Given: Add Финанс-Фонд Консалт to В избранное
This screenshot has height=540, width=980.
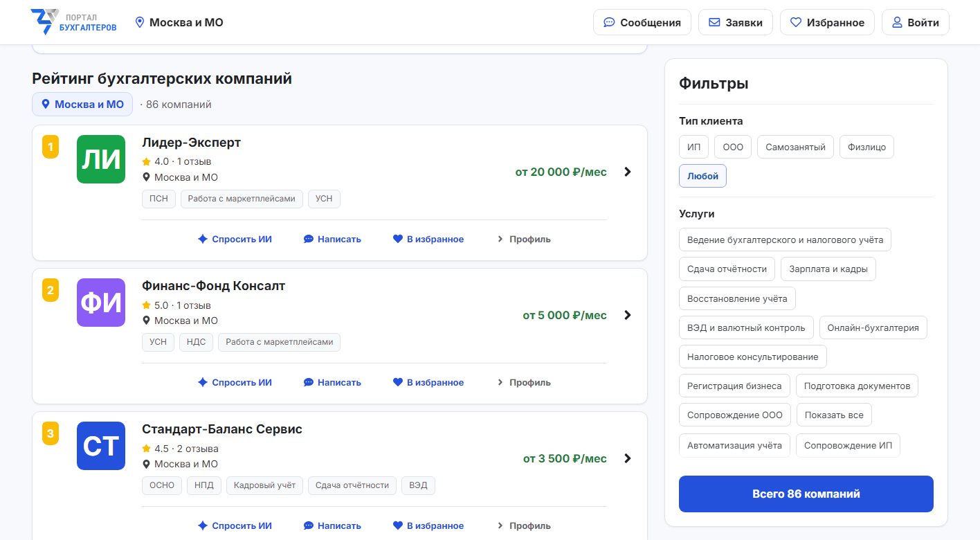Looking at the screenshot, I should tap(428, 382).
